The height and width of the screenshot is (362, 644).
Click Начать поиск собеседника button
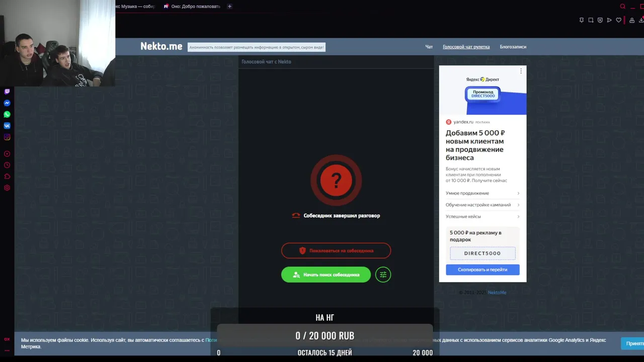(326, 275)
